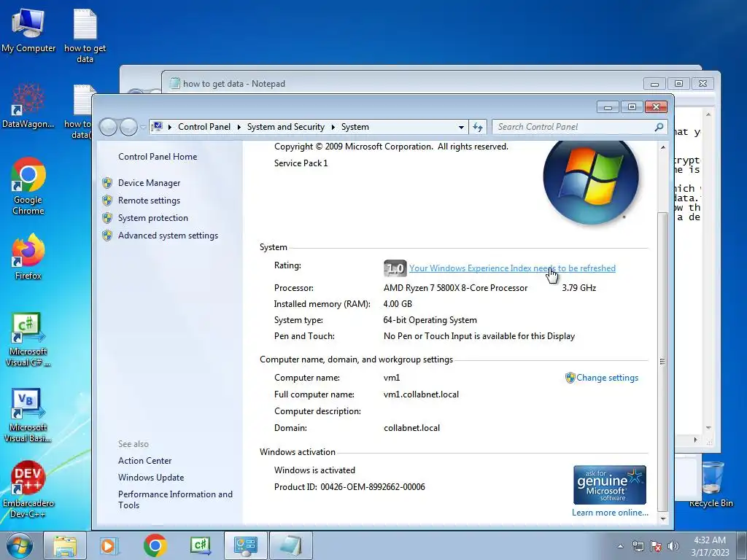
Task: Open Performance Information and Tools link
Action: tap(175, 499)
